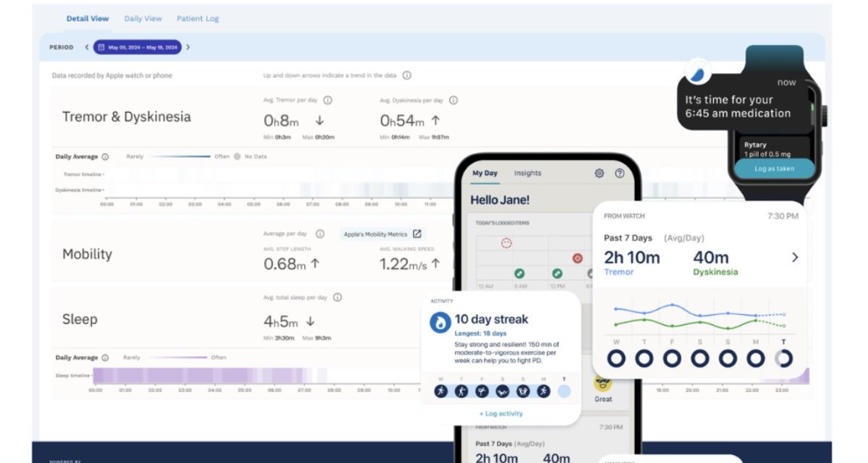
Task: Click the Avg. Dyskinesia per day info icon
Action: 454,101
